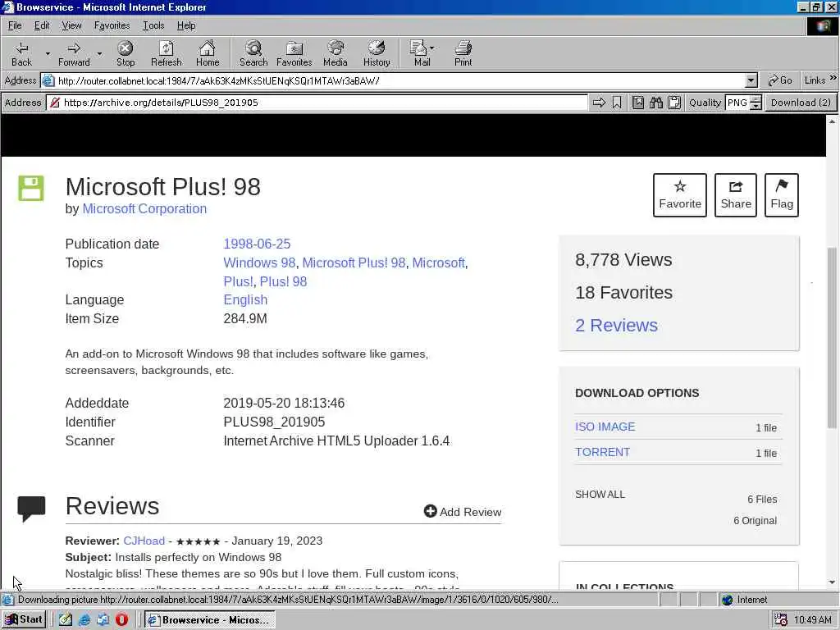The height and width of the screenshot is (630, 840).
Task: Click the page vertical scrollbar thumb
Action: [832, 337]
